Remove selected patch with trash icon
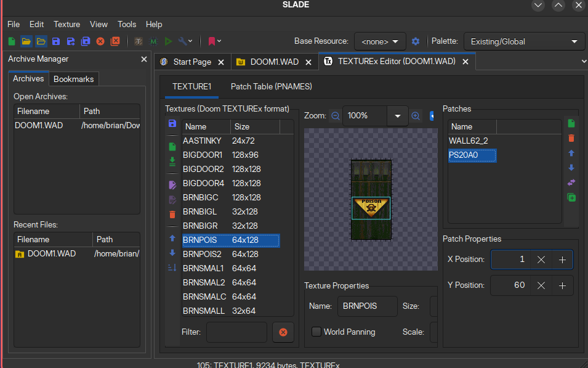 point(571,138)
